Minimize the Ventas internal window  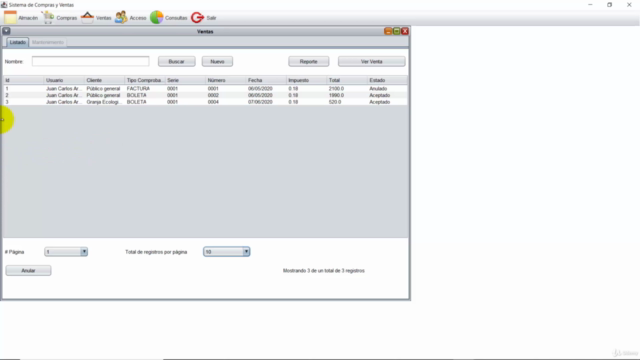pos(388,31)
